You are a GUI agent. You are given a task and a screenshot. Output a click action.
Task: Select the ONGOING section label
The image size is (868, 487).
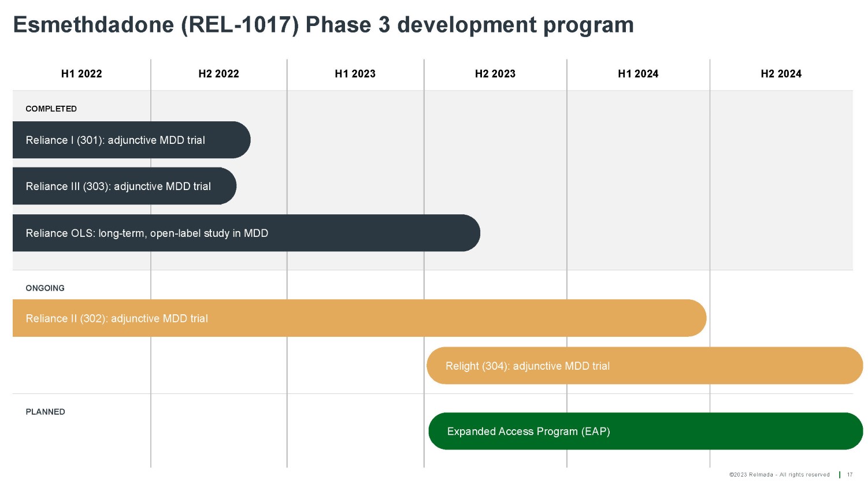point(45,288)
